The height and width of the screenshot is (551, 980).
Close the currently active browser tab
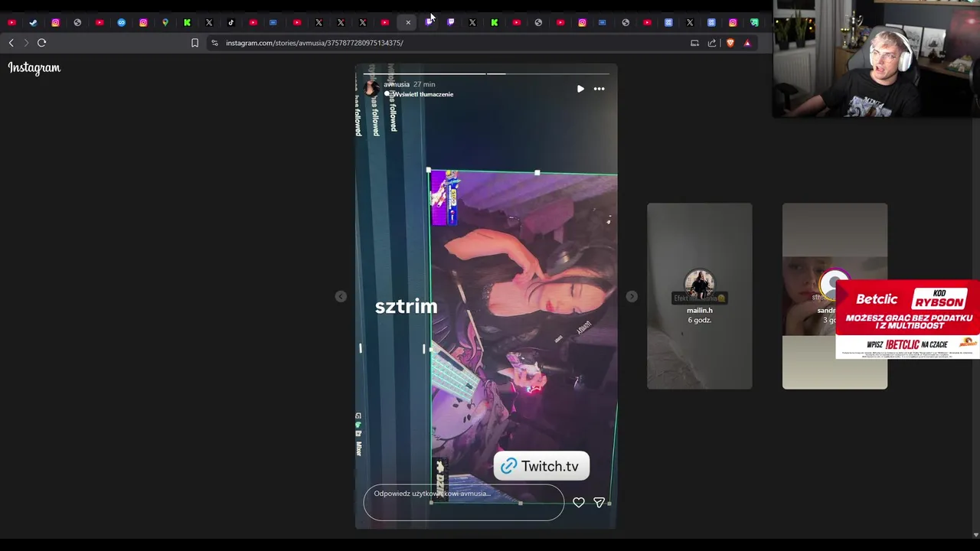[408, 22]
